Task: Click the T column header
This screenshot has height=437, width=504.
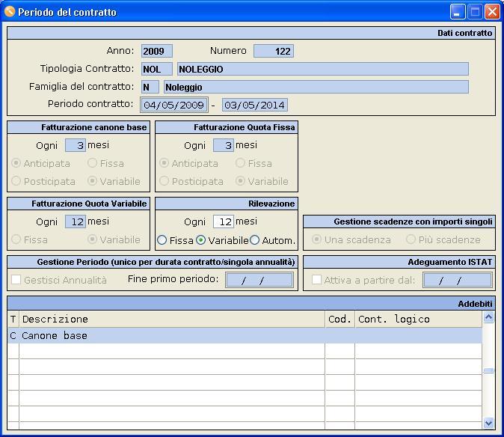Action: [13, 319]
